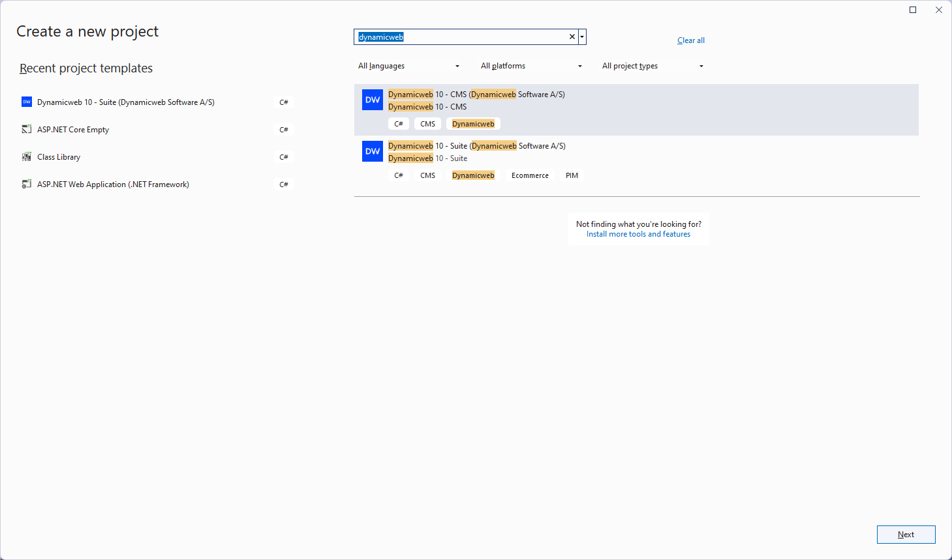Choose recent template Dynamicweb 10 - Suite
952x560 pixels.
tap(126, 102)
